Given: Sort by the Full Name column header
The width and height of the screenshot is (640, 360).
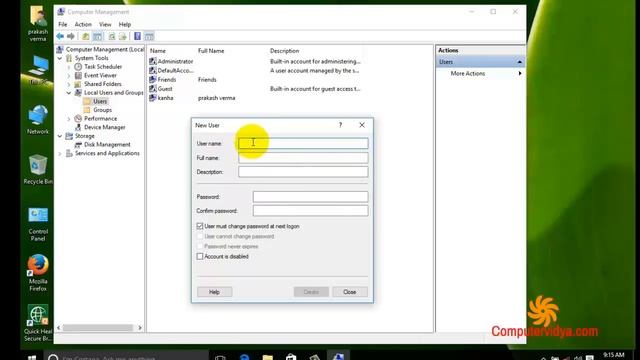Looking at the screenshot, I should tap(211, 51).
